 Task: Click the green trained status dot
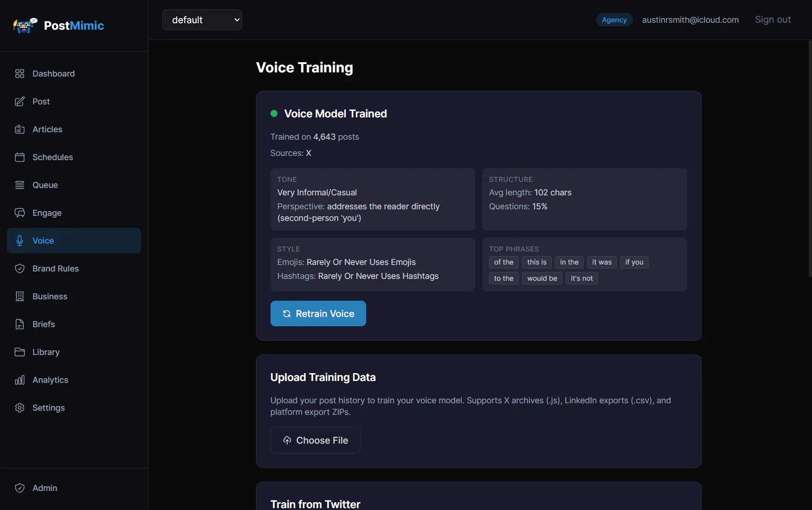(274, 113)
